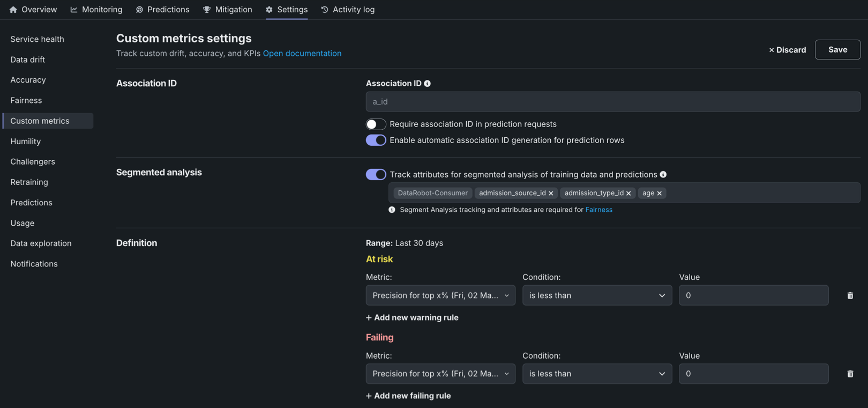
Task: Switch to the Monitoring tab
Action: (96, 10)
